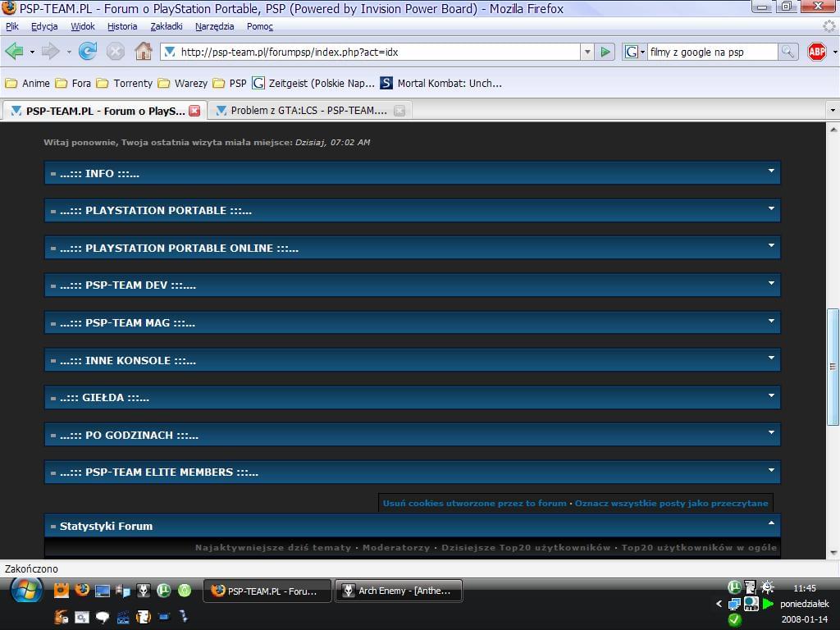
Task: Collapse the PO GODZINACH category
Action: [x=771, y=432]
